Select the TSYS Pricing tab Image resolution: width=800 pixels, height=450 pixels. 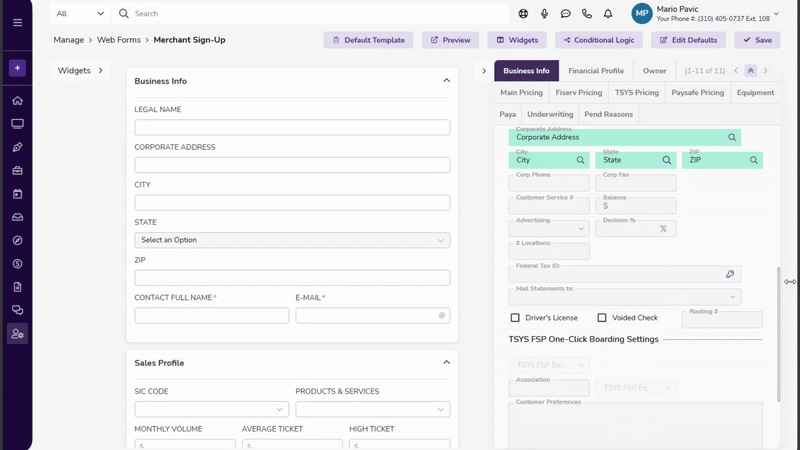point(637,93)
